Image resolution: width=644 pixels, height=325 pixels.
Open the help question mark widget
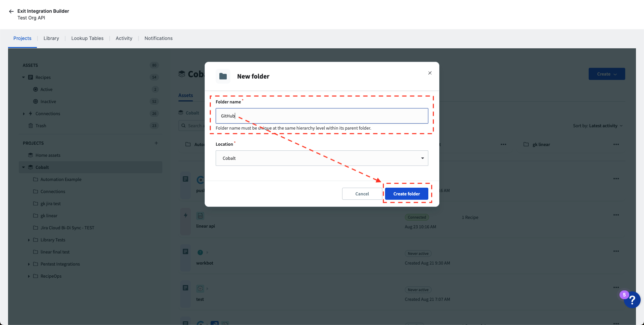point(632,299)
